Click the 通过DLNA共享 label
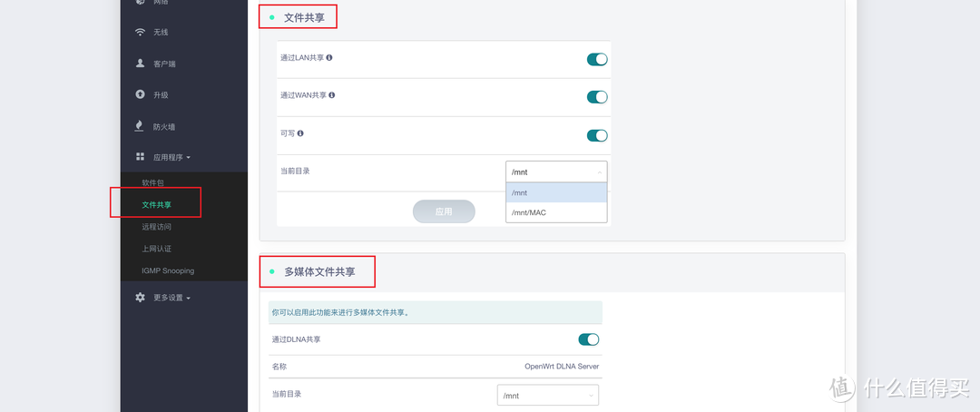Screen dimensions: 980x412 tap(296, 339)
